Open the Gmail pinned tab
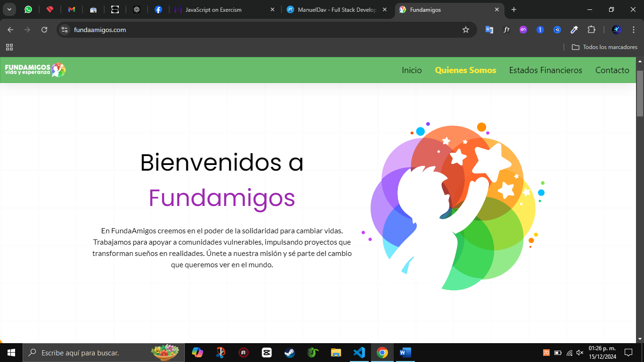 click(72, 9)
